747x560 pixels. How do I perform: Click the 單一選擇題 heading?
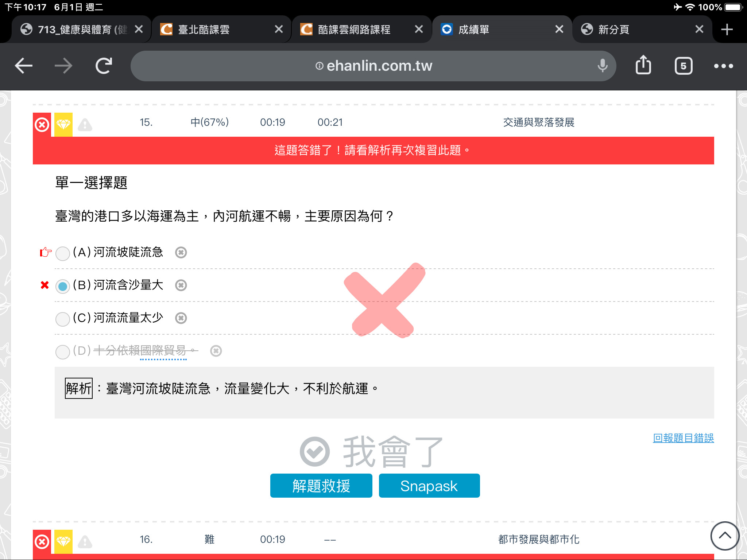click(91, 183)
